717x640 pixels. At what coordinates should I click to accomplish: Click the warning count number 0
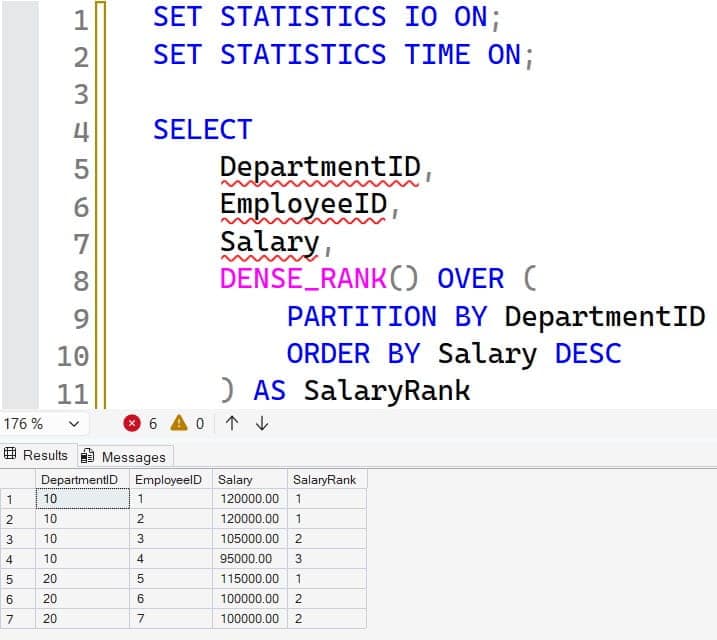coord(200,424)
